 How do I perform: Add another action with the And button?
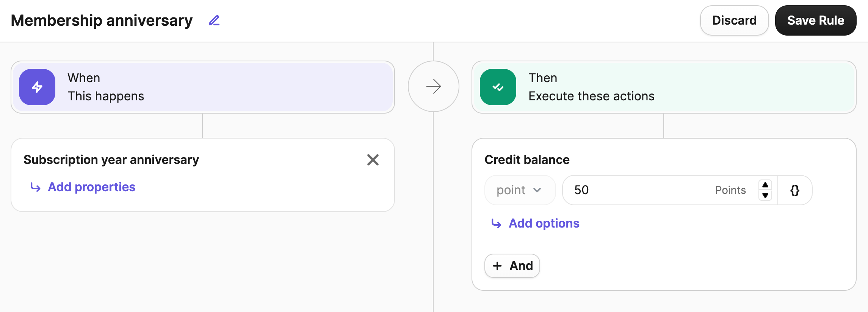tap(512, 265)
